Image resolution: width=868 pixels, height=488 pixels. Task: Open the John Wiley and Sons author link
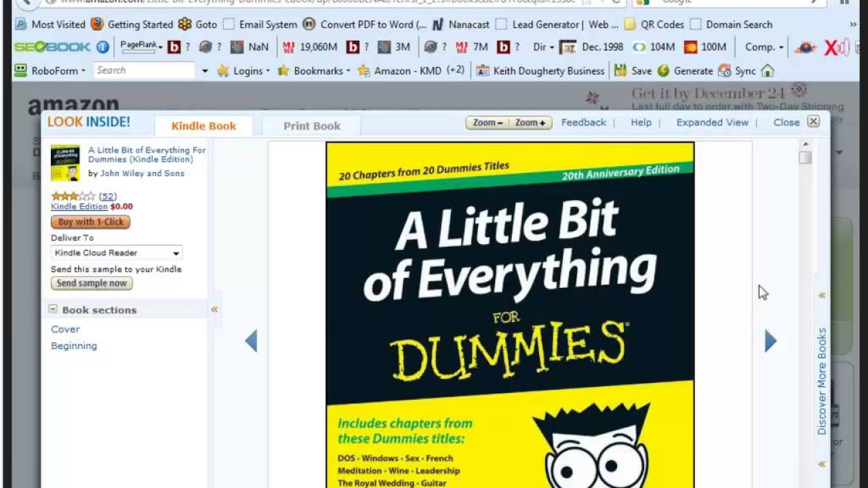(x=142, y=174)
